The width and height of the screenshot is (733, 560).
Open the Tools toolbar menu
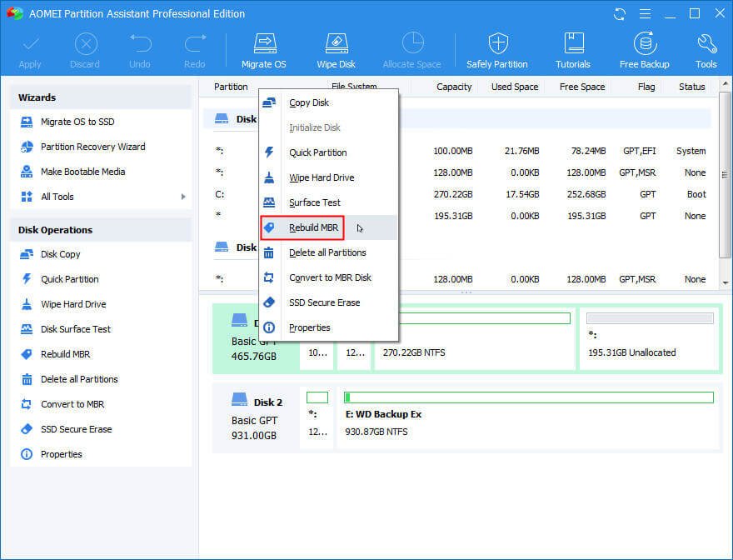pos(706,50)
